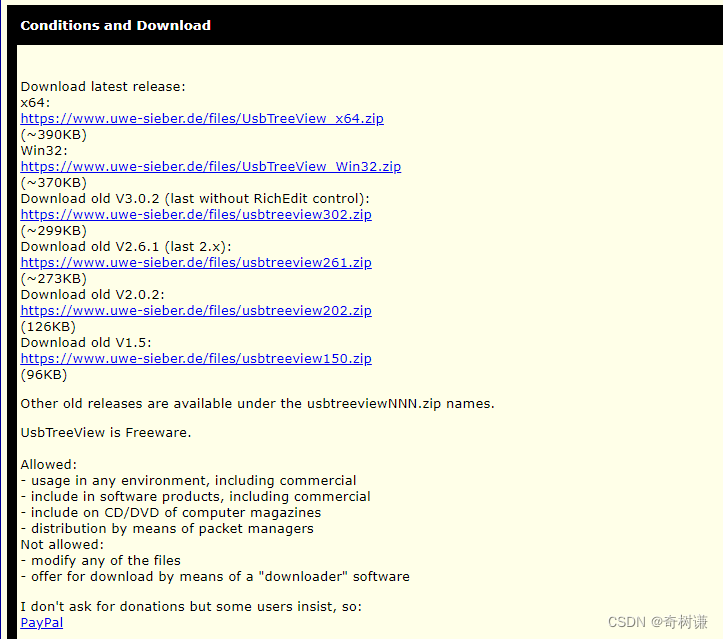Download old version usbtreeview261.zip
Screen dimensions: 723x639
tap(196, 262)
